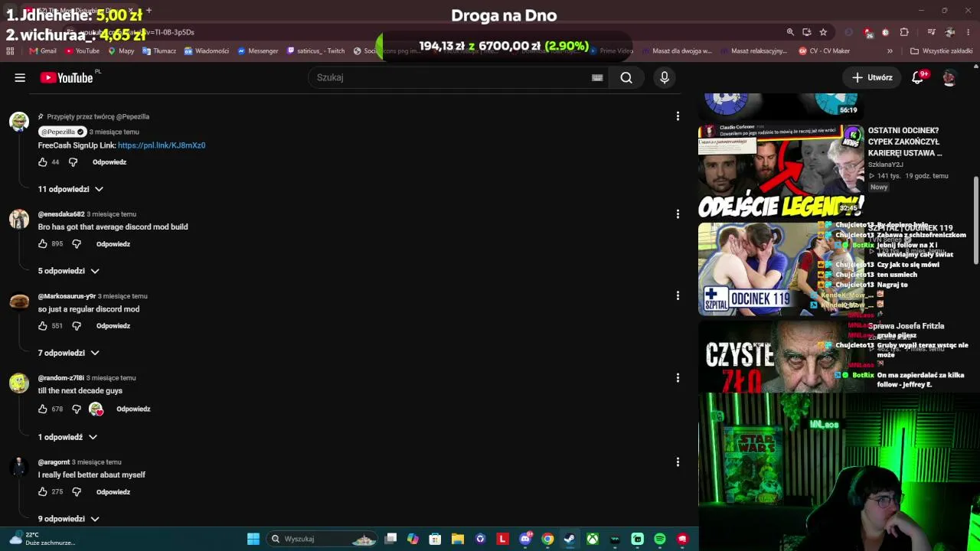Open Microsoft Store from the taskbar
Image resolution: width=980 pixels, height=551 pixels.
point(435,539)
